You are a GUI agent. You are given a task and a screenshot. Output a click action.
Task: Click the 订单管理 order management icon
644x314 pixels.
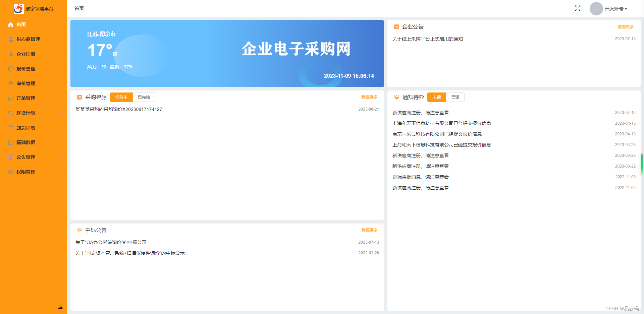click(x=10, y=98)
